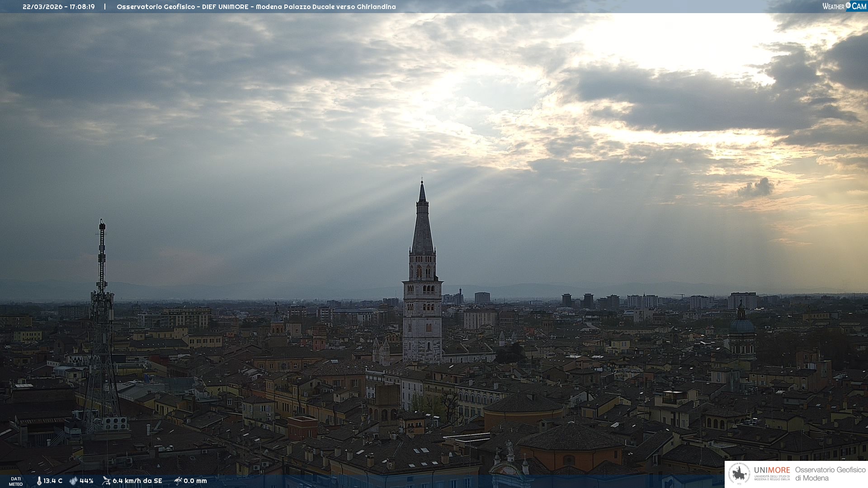Viewport: 868px width, 488px height.
Task: Click the 6.4 km/h da SE wind reading
Action: point(137,481)
